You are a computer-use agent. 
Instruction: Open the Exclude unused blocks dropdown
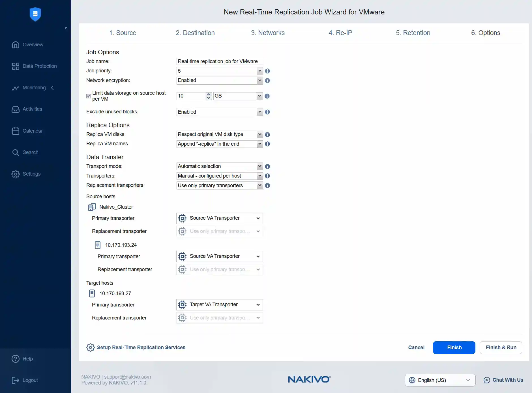tap(259, 112)
